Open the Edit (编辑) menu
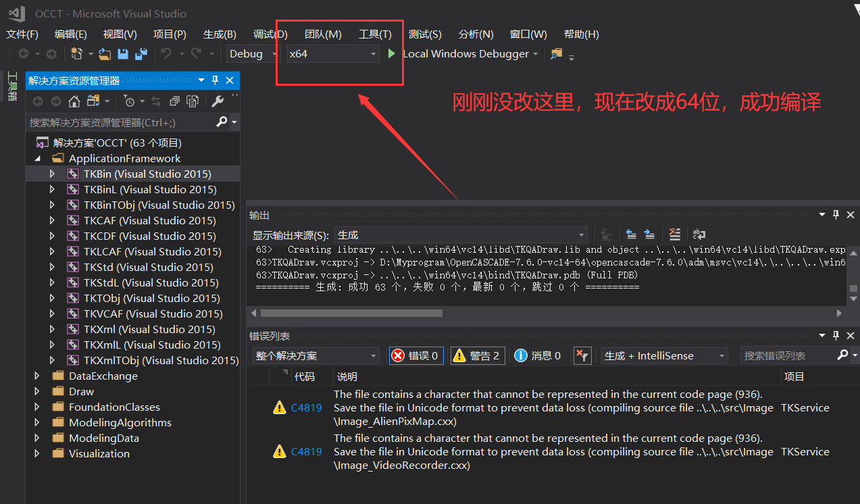The height and width of the screenshot is (504, 860). (71, 34)
